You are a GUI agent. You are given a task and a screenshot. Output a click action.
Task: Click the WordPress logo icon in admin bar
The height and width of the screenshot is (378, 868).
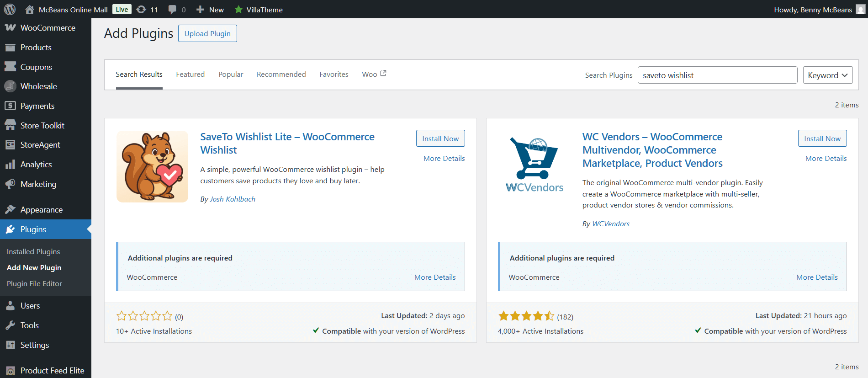point(10,9)
